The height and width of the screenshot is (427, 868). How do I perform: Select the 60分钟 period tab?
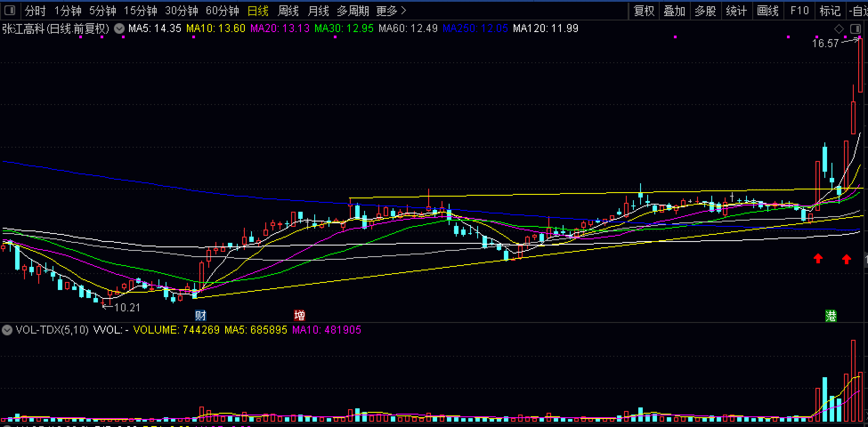coord(222,11)
